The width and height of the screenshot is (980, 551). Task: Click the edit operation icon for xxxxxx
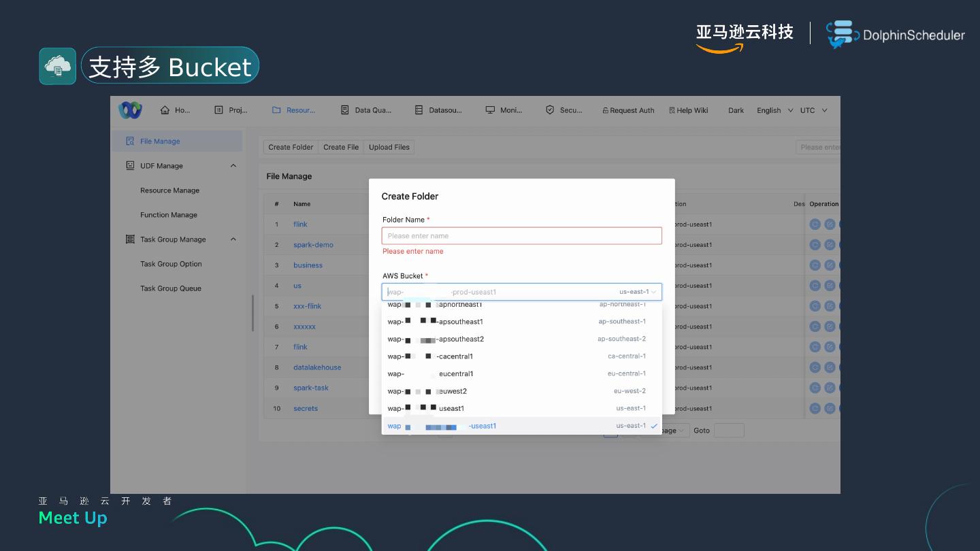[830, 327]
